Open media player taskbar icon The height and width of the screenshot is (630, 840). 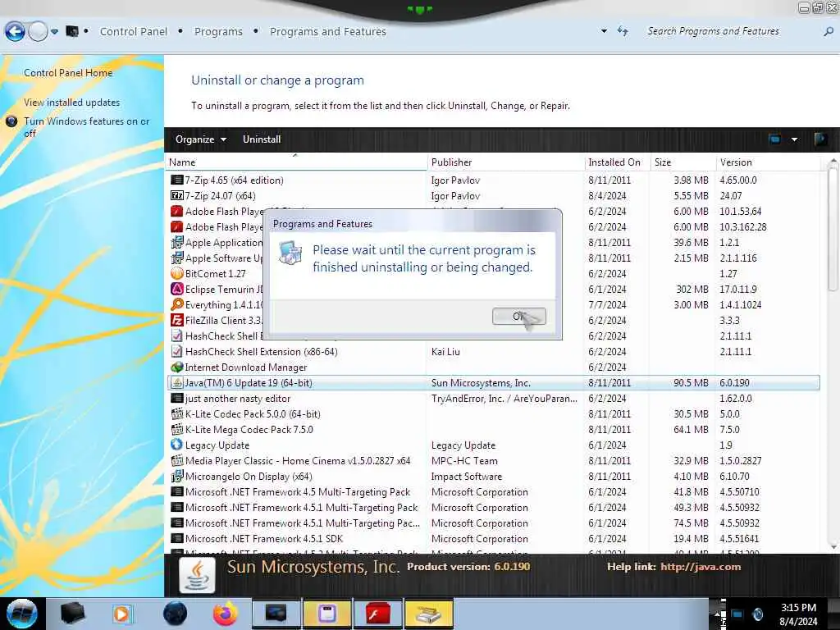121,614
